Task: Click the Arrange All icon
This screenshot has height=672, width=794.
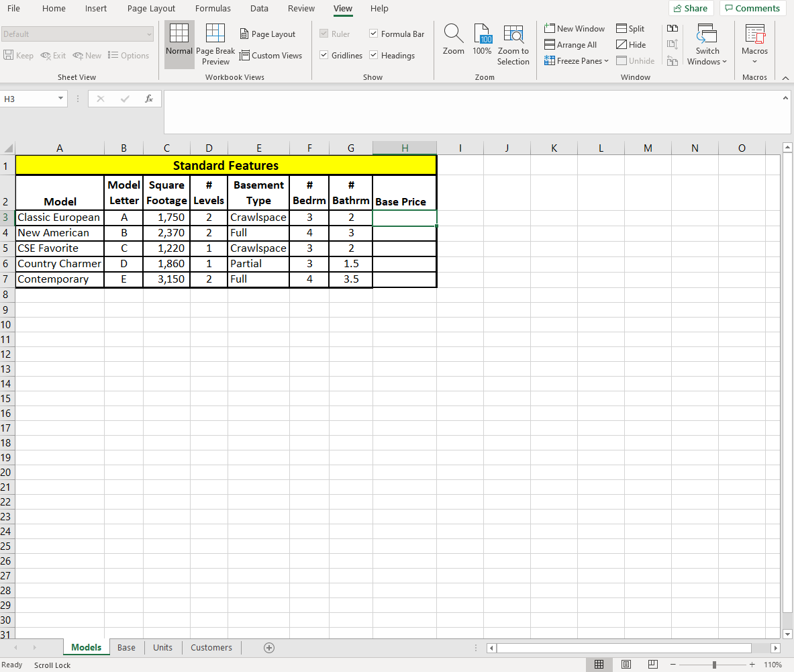Action: click(570, 44)
